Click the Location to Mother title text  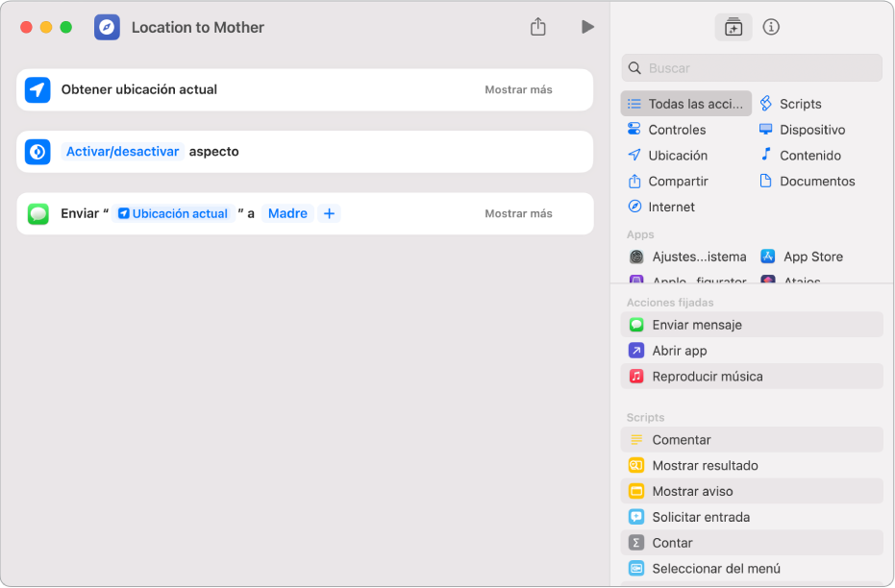(x=197, y=27)
